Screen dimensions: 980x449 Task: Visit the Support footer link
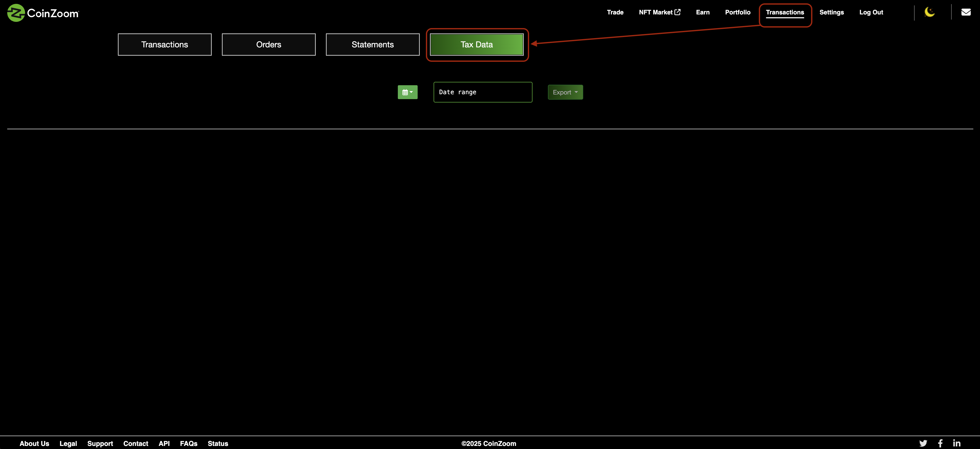100,443
